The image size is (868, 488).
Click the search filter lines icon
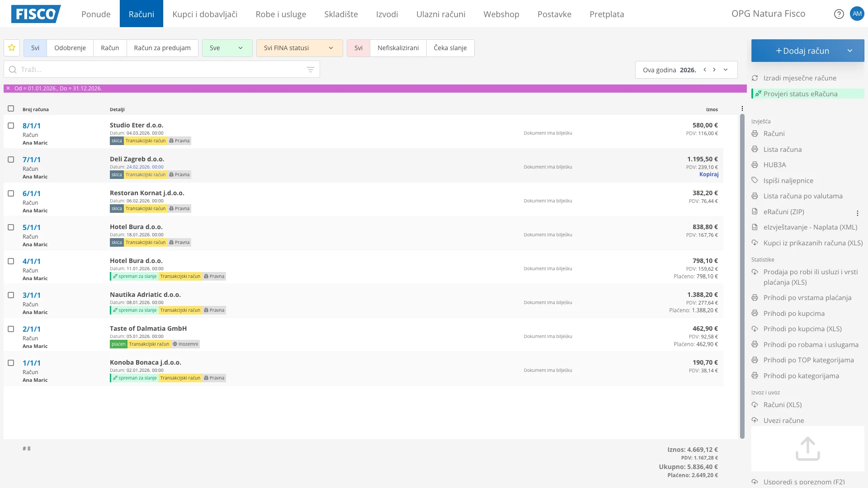click(310, 70)
